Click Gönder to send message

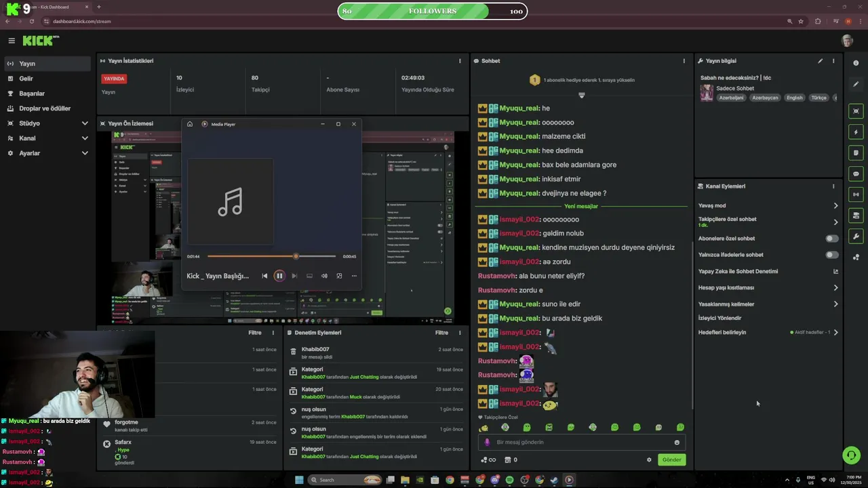point(671,460)
